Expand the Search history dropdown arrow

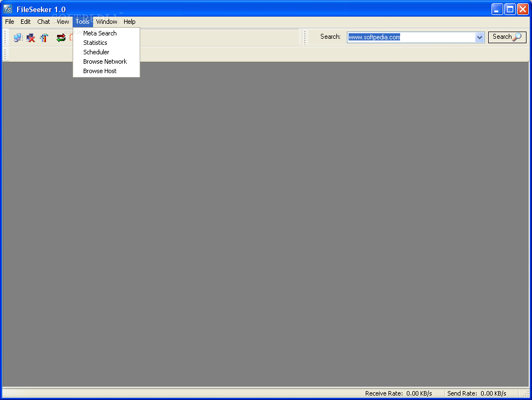[479, 37]
